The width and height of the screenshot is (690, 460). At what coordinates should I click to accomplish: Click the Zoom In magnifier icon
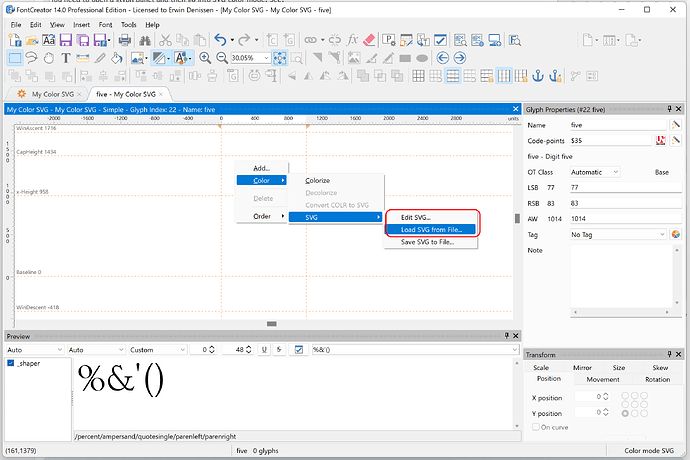pyautogui.click(x=205, y=58)
